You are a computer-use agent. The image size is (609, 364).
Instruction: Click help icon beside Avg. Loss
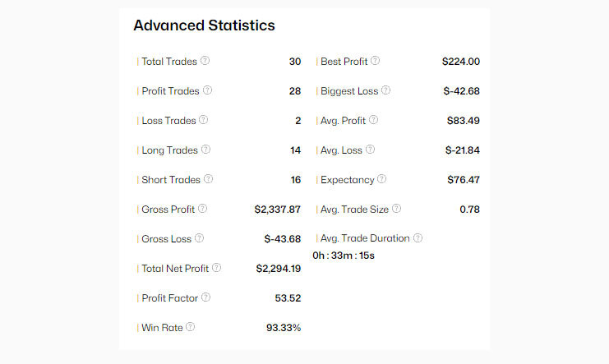click(370, 150)
